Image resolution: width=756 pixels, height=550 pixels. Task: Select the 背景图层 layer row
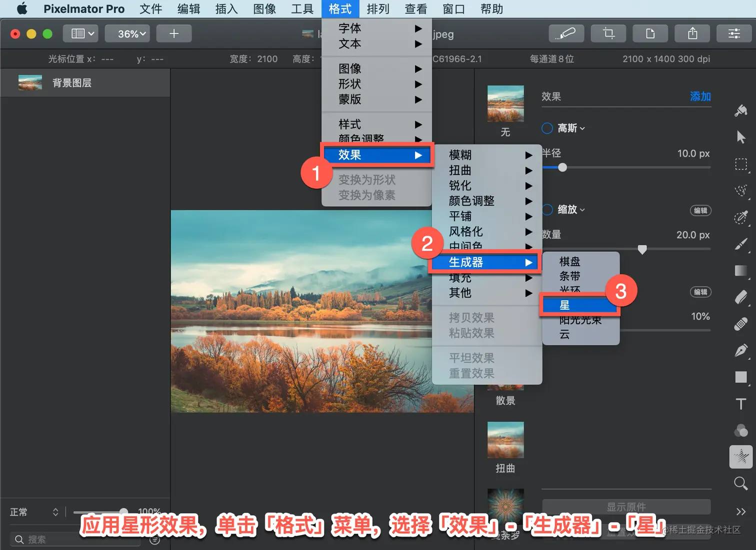point(85,83)
